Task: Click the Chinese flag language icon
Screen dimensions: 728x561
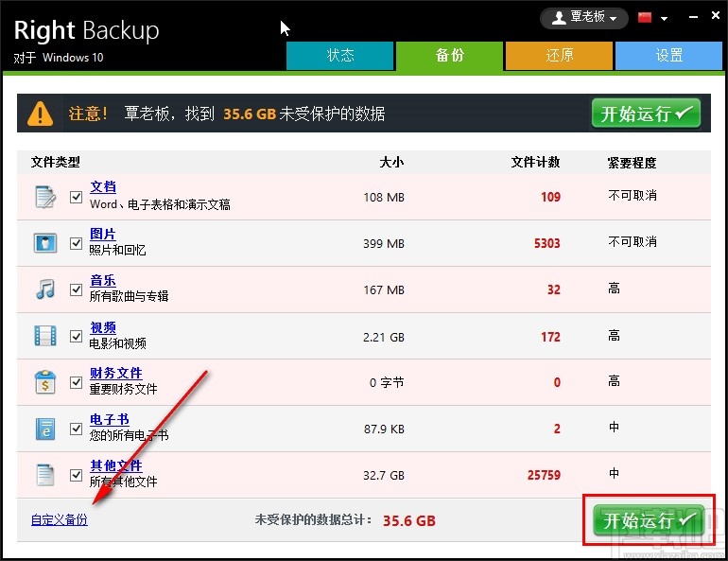Action: pyautogui.click(x=645, y=18)
